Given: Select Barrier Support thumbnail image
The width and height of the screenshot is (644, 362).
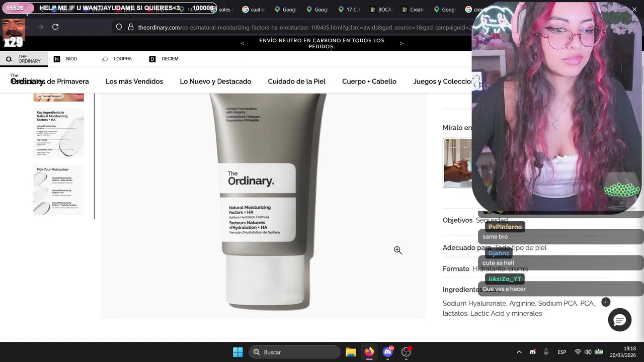Looking at the screenshot, I should (x=59, y=97).
